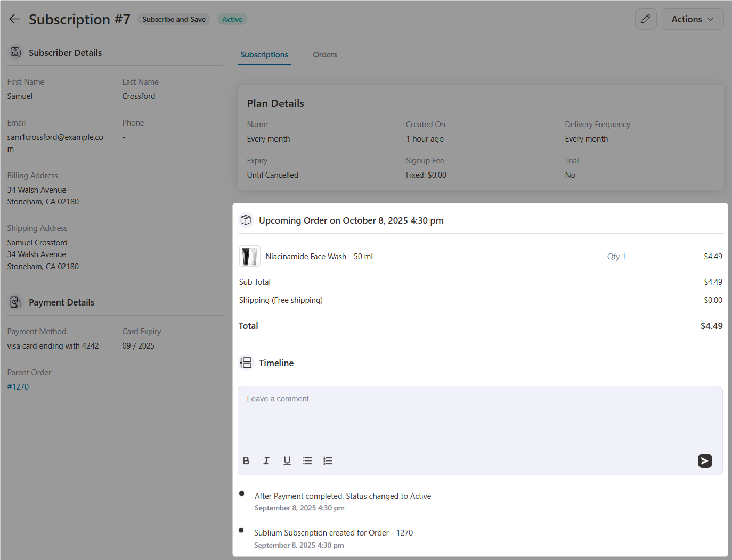Click the Subscriber Details contact card icon

(x=15, y=52)
